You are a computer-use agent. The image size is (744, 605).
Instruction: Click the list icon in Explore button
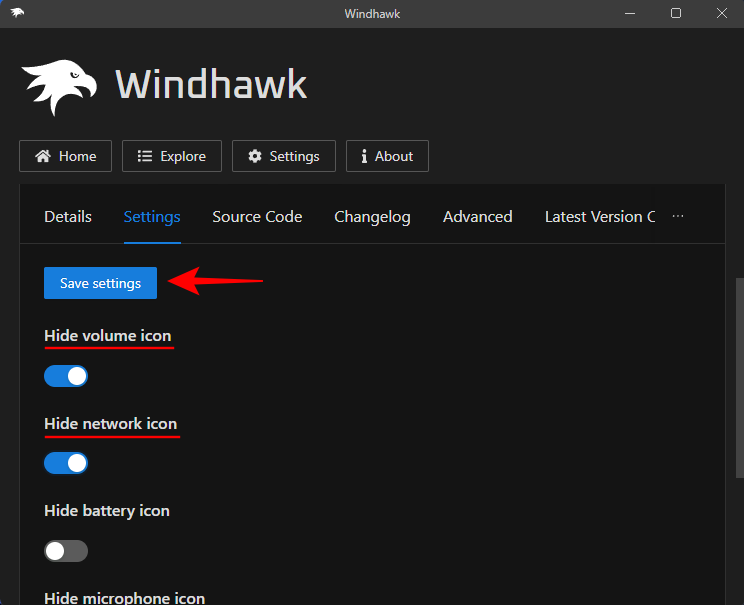point(145,156)
